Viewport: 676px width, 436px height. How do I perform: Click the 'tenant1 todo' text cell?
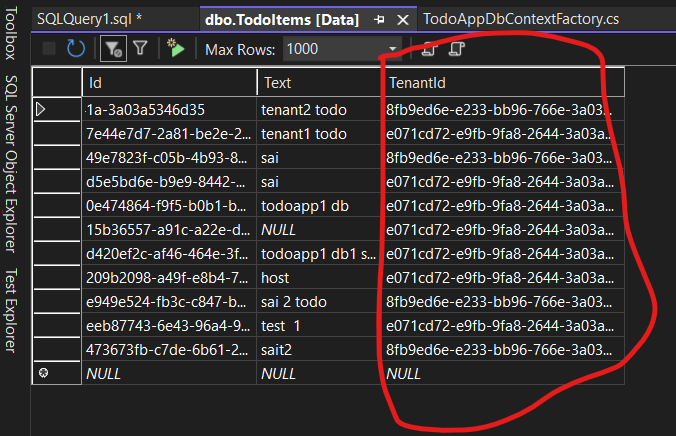(x=319, y=134)
